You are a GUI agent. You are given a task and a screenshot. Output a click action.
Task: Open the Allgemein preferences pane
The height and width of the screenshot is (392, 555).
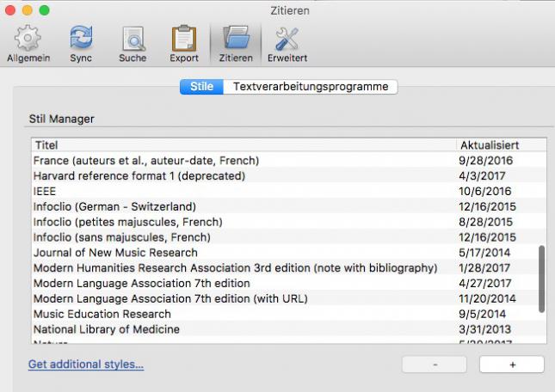(28, 43)
